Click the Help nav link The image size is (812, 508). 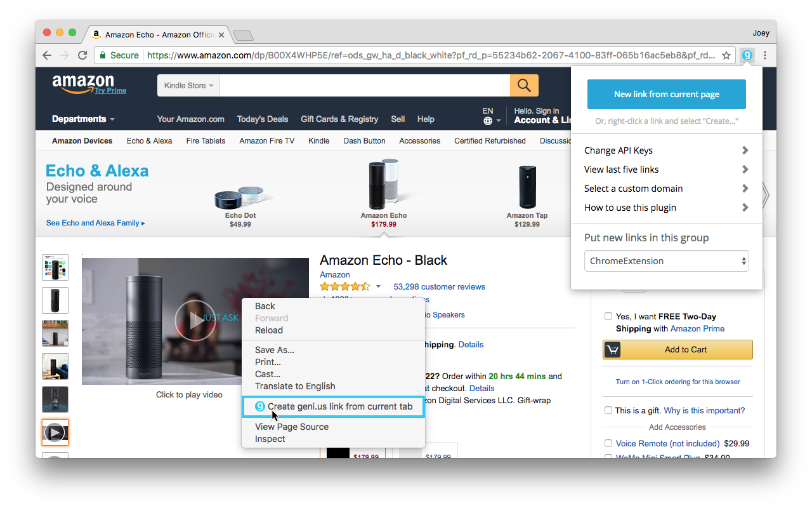[x=426, y=119]
